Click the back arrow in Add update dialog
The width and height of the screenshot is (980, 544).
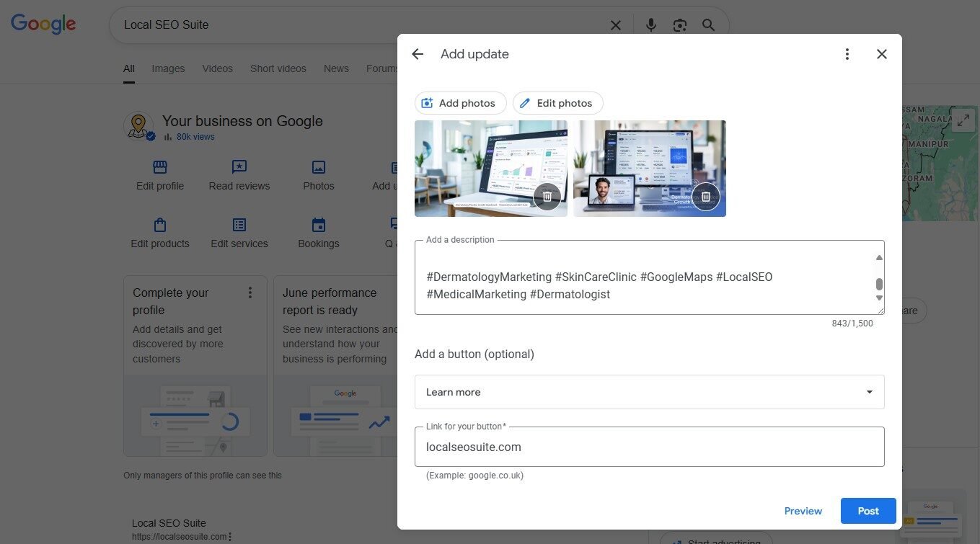(418, 54)
